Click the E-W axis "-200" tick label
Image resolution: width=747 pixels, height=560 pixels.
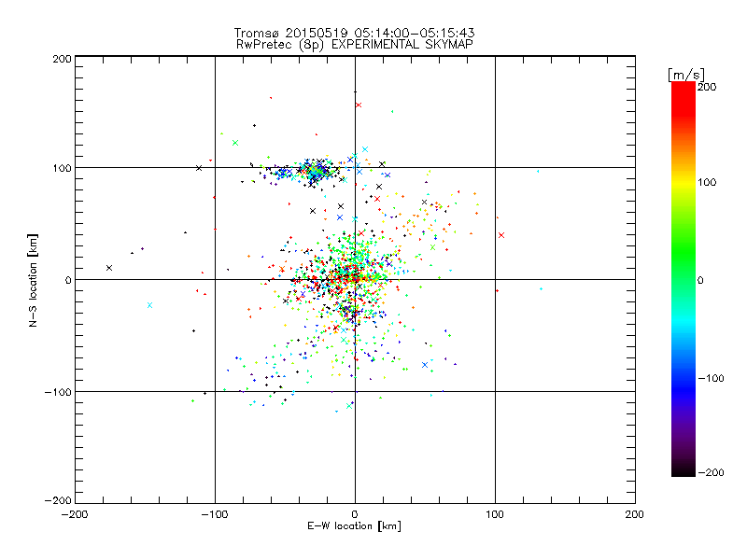click(75, 514)
